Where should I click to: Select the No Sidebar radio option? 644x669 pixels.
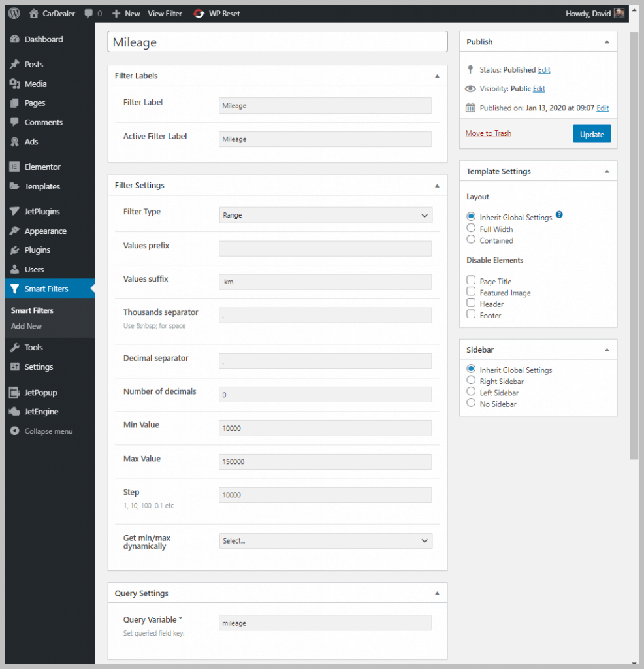point(471,403)
